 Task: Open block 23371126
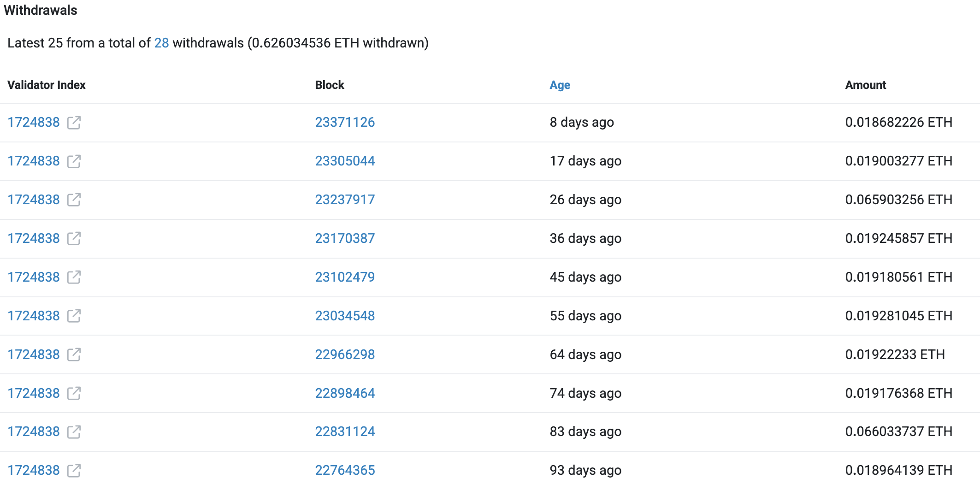[x=345, y=123]
